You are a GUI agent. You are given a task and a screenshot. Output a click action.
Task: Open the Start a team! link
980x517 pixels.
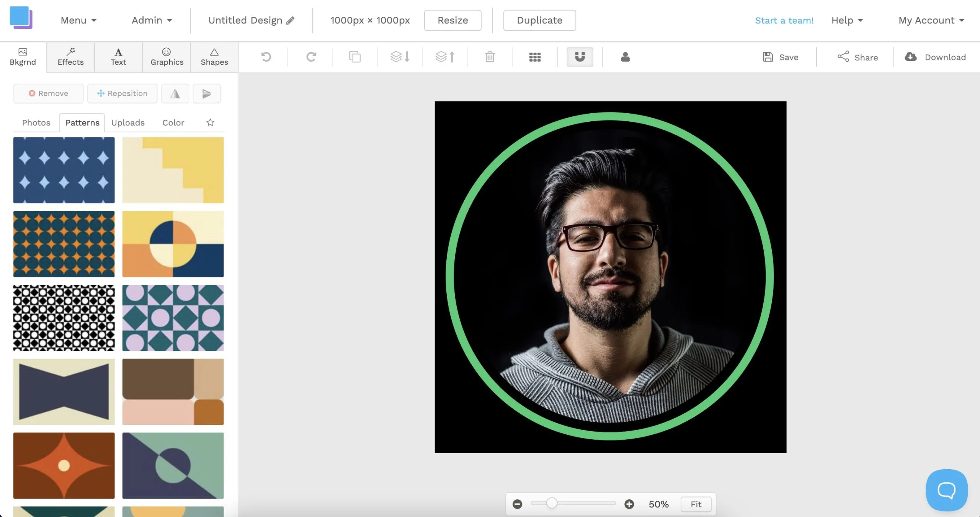point(784,20)
